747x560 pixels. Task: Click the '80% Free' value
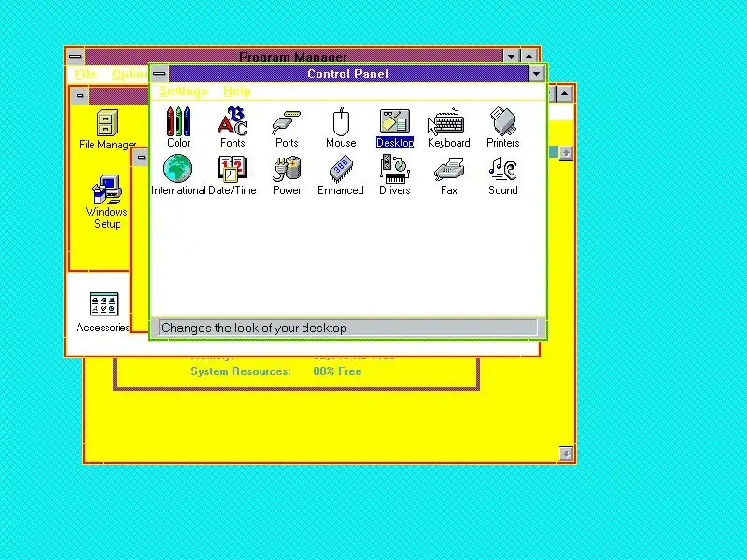(x=337, y=371)
